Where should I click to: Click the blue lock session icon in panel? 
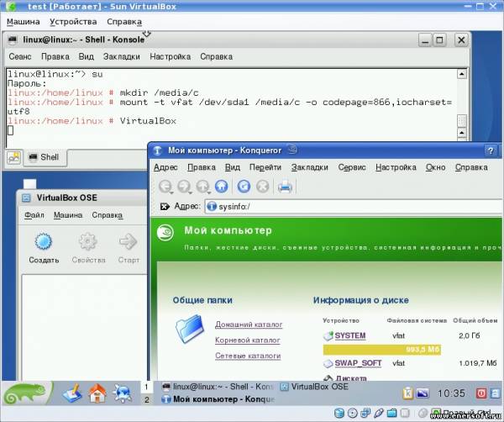(495, 393)
